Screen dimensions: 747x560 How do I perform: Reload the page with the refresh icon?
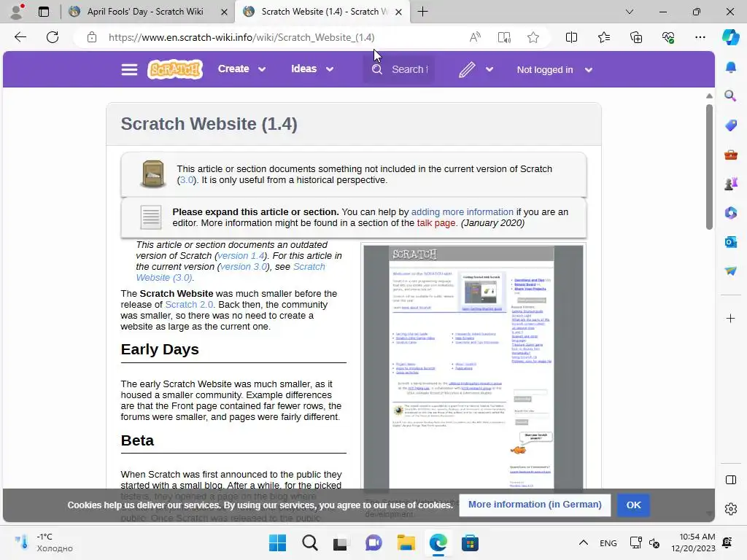pos(53,37)
